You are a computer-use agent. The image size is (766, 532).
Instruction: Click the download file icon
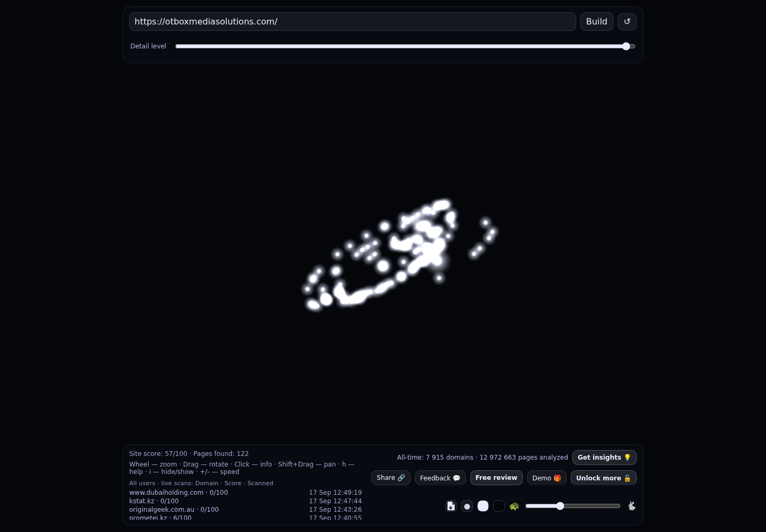(x=451, y=506)
